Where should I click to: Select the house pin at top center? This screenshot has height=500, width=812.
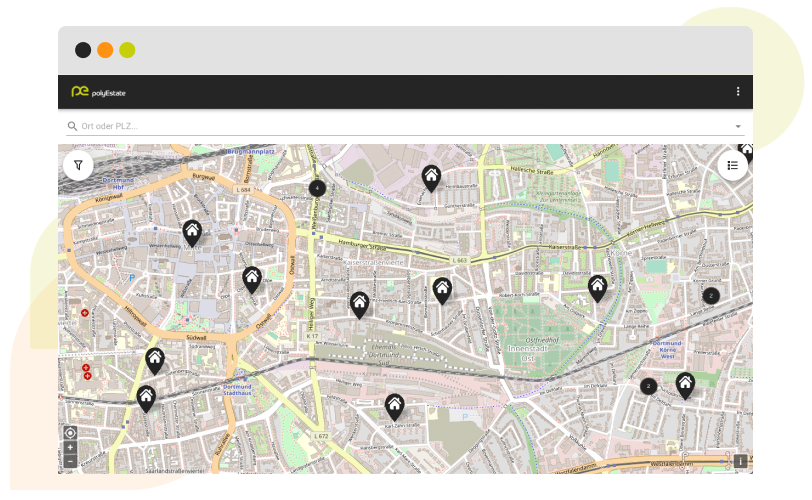[431, 177]
